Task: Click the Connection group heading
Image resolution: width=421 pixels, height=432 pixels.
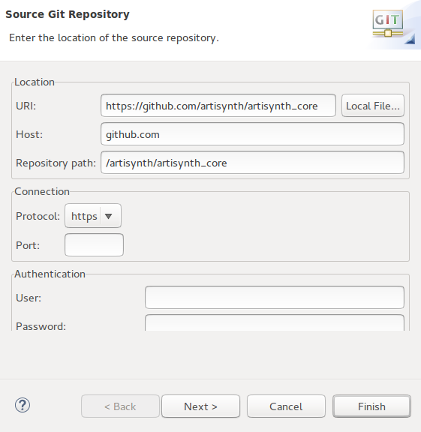Action: (42, 191)
